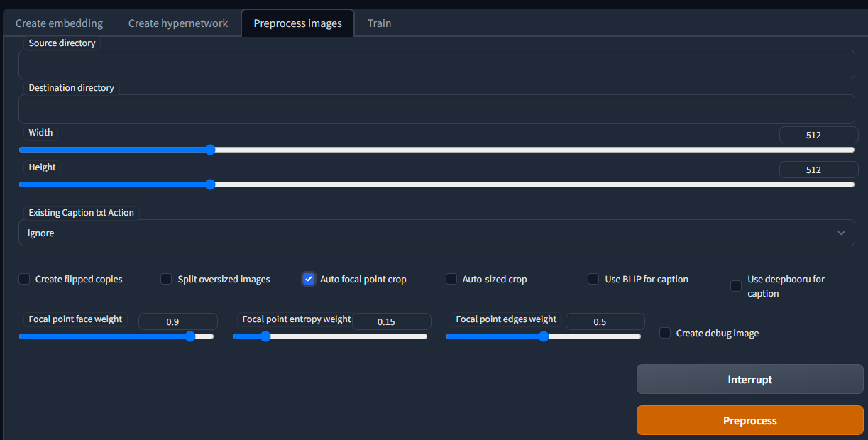Screen dimensions: 868x440
Task: Click the Source directory label
Action: click(62, 43)
